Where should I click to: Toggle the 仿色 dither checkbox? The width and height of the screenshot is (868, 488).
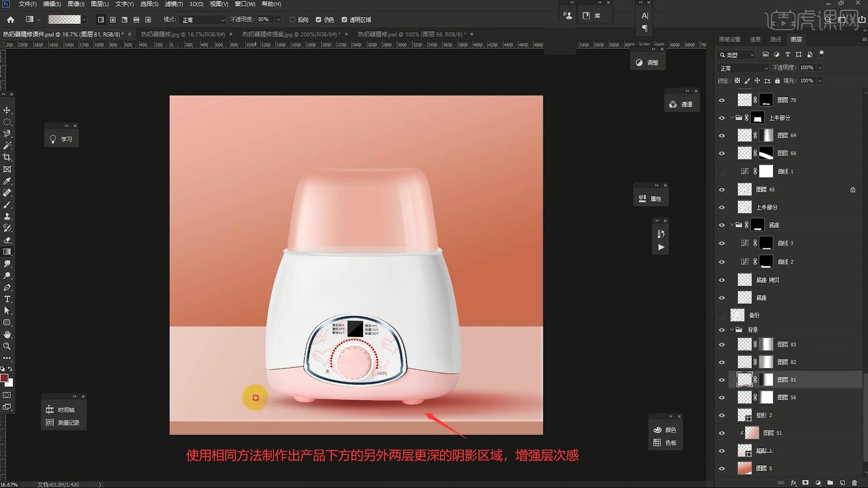(x=318, y=20)
